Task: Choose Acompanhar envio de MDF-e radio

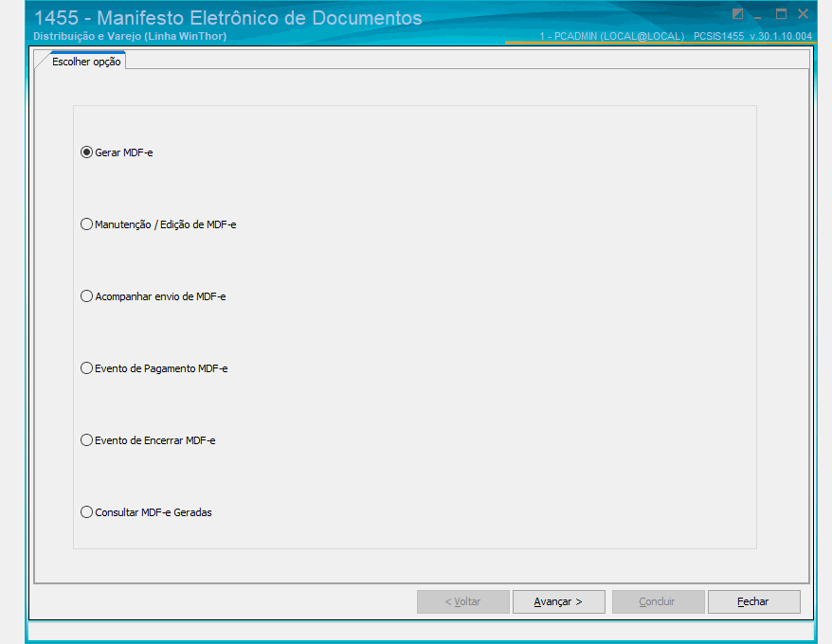Action: coord(153,296)
